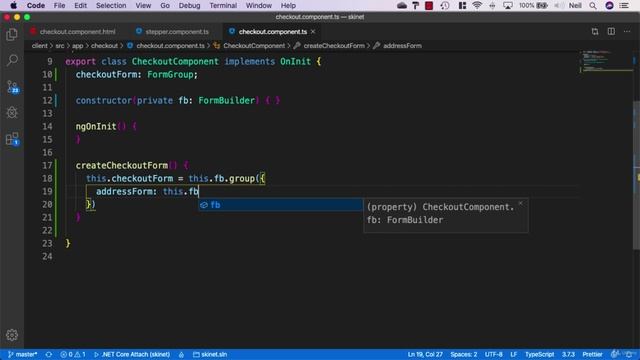Select the checkout.component.ts tab
The width and height of the screenshot is (640, 360).
273,31
